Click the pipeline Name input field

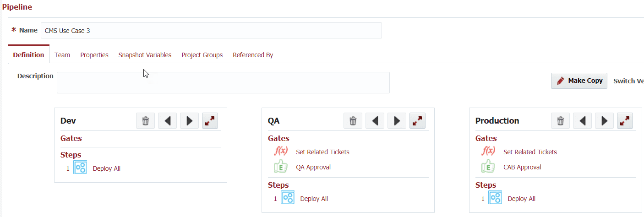[211, 31]
